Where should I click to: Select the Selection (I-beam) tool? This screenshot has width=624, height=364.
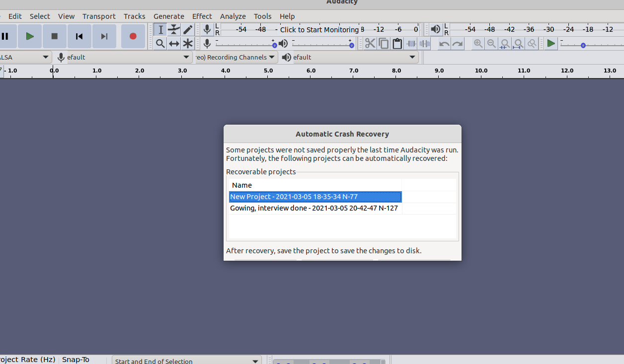pyautogui.click(x=160, y=30)
